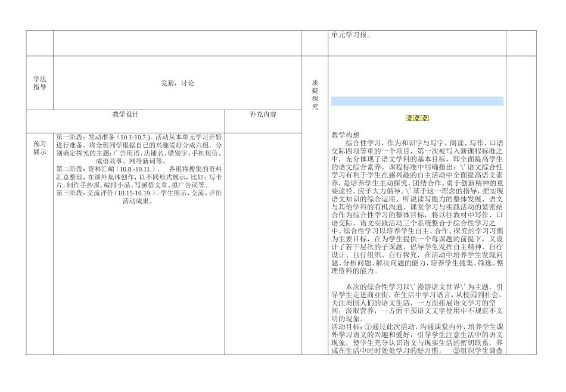Click the line starting 交际四项等重的一个项目
Viewport: 566px width, 392px height.
[417, 151]
